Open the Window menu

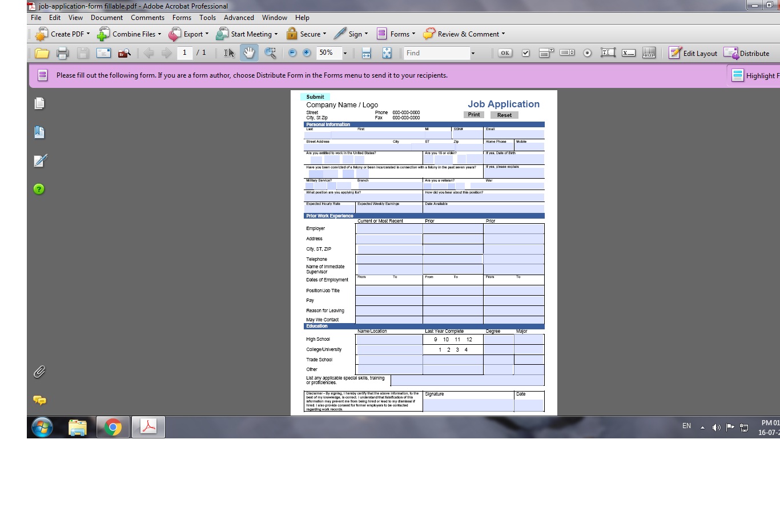click(x=275, y=18)
